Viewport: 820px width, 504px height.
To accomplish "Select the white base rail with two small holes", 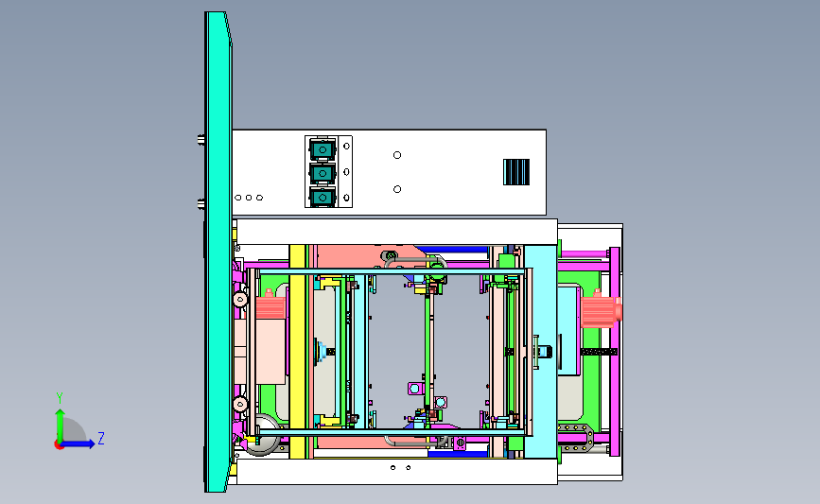I will (x=397, y=472).
